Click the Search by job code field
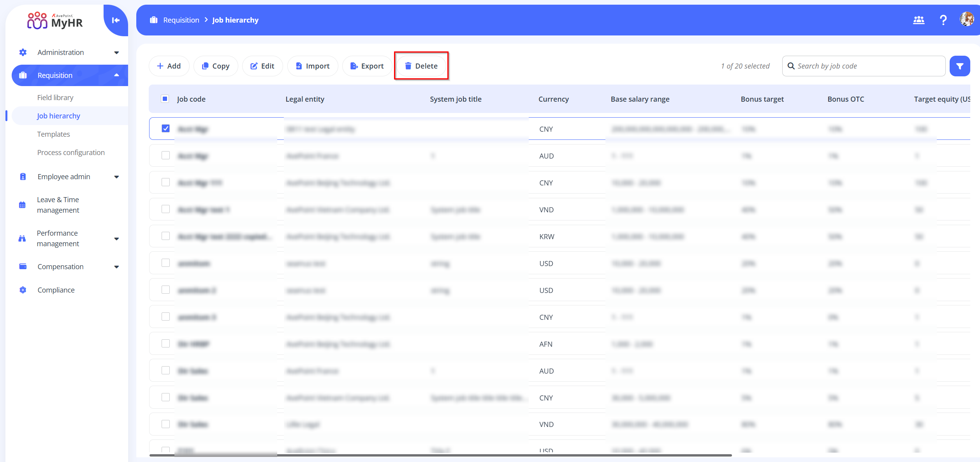Image resolution: width=980 pixels, height=462 pixels. click(x=864, y=66)
